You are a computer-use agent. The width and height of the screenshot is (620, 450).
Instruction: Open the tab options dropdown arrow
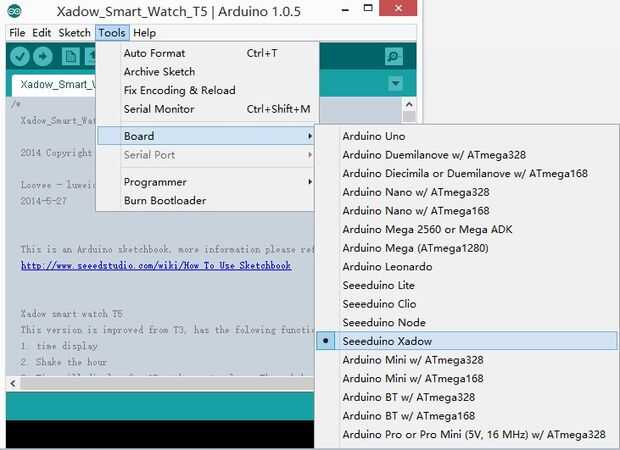[x=395, y=83]
